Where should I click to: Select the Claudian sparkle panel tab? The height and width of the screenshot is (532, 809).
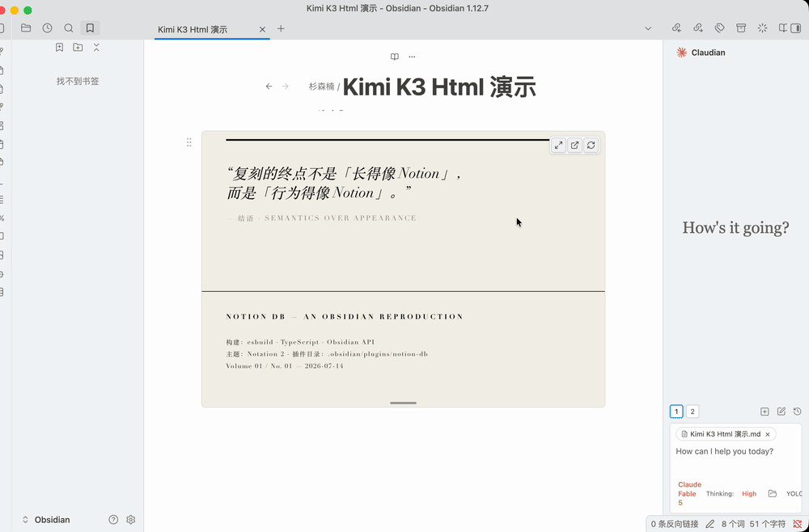(x=763, y=28)
